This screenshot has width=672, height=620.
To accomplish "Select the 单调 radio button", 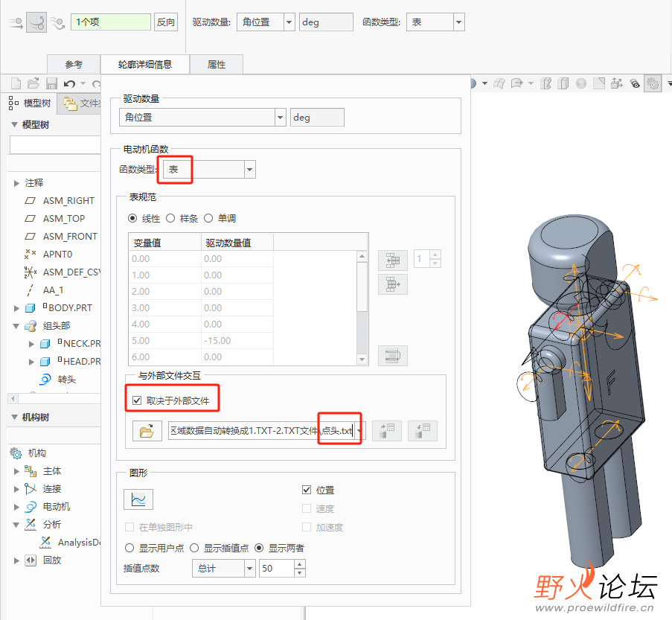I will [x=208, y=218].
